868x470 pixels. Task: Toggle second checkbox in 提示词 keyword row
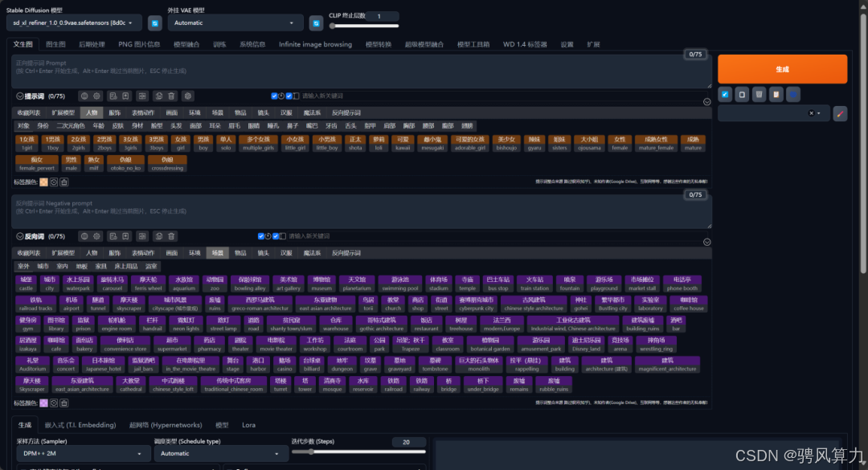pyautogui.click(x=289, y=96)
